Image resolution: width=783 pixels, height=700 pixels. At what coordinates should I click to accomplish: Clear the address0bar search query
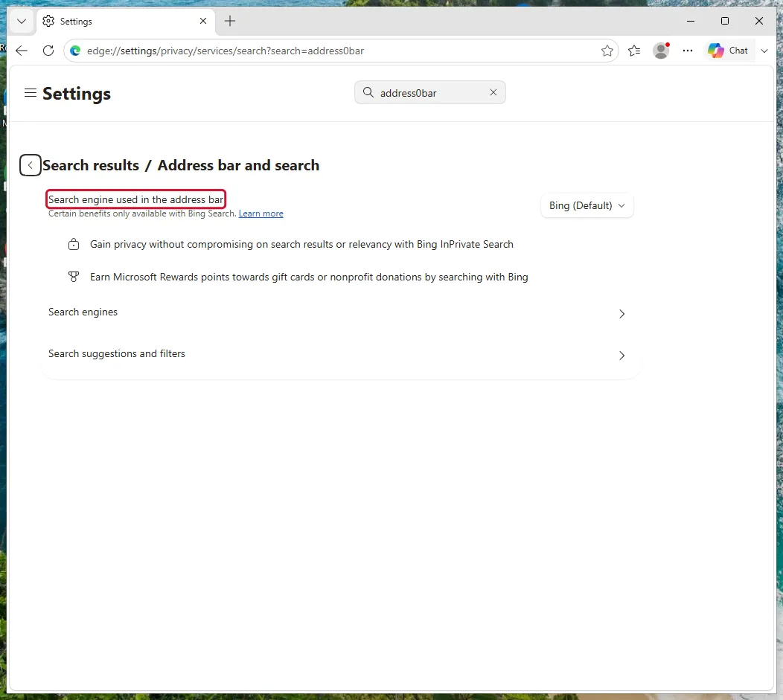pos(493,92)
